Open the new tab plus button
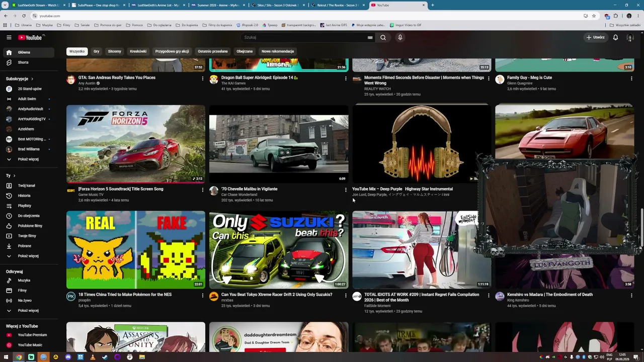Image resolution: width=644 pixels, height=362 pixels. click(433, 5)
